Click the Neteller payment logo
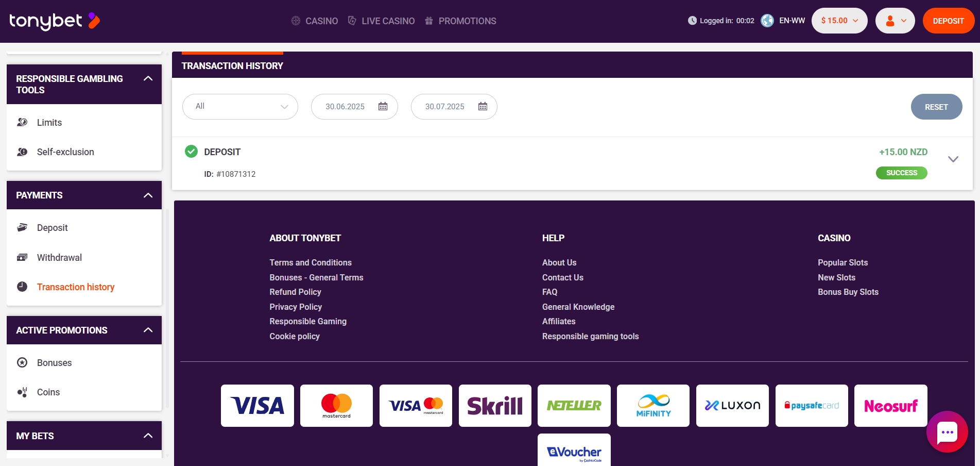Image resolution: width=980 pixels, height=466 pixels. 574,406
